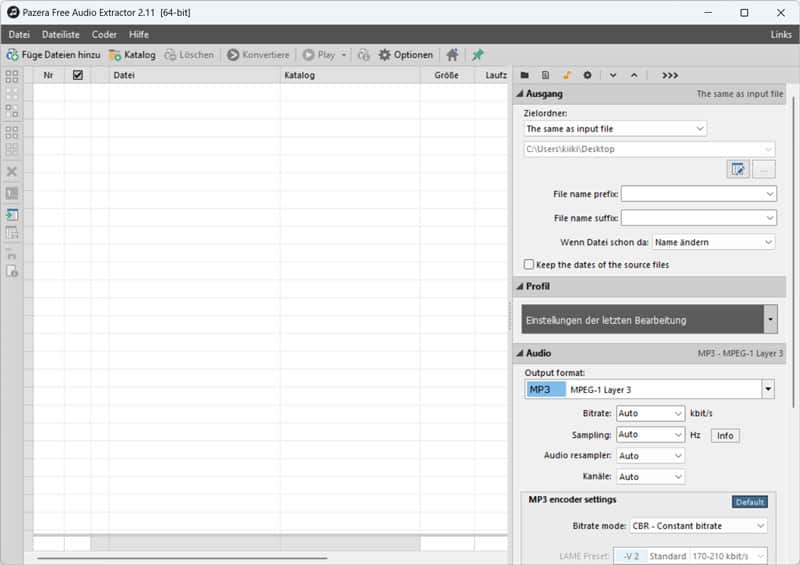Open the Hilfe menu
800x565 pixels.
click(139, 35)
